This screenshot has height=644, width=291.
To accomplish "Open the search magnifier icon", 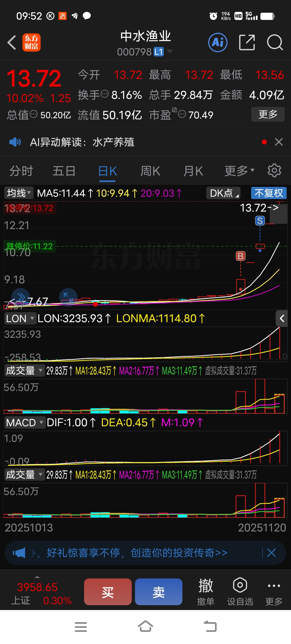I will coord(275,42).
